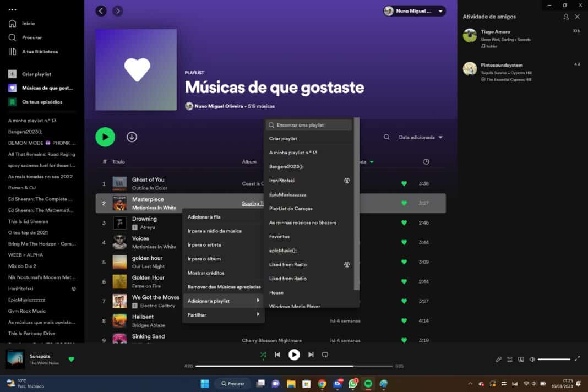Click the add friends icon in Atividade de amigos
Screen dimensions: 588x392
(x=566, y=17)
